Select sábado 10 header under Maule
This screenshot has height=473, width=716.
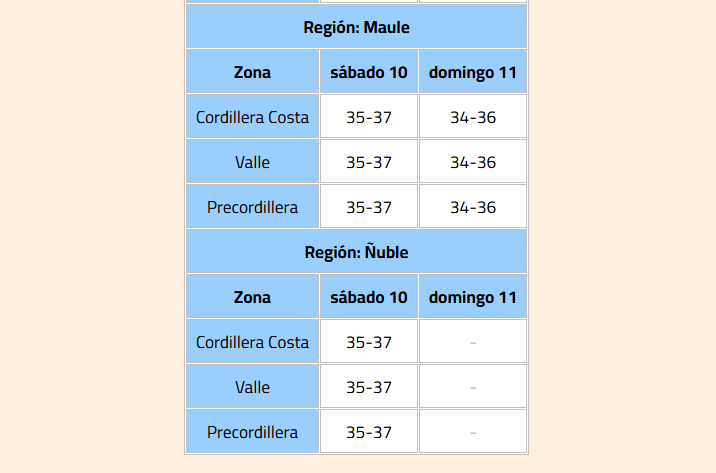pos(369,72)
